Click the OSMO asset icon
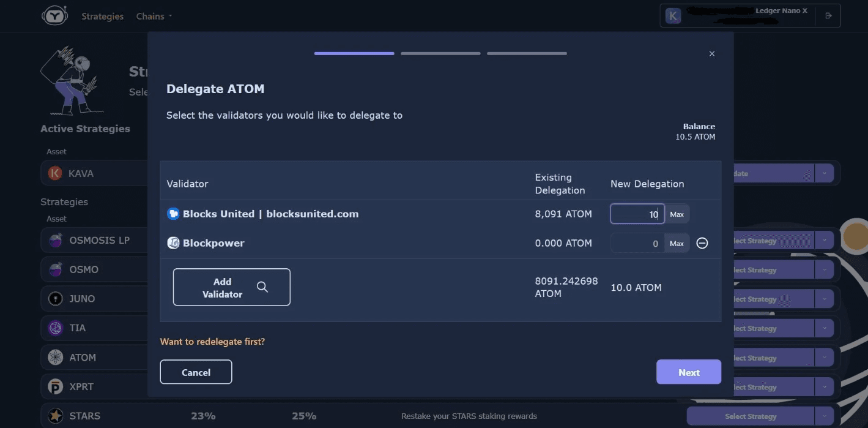868x428 pixels. coord(56,269)
